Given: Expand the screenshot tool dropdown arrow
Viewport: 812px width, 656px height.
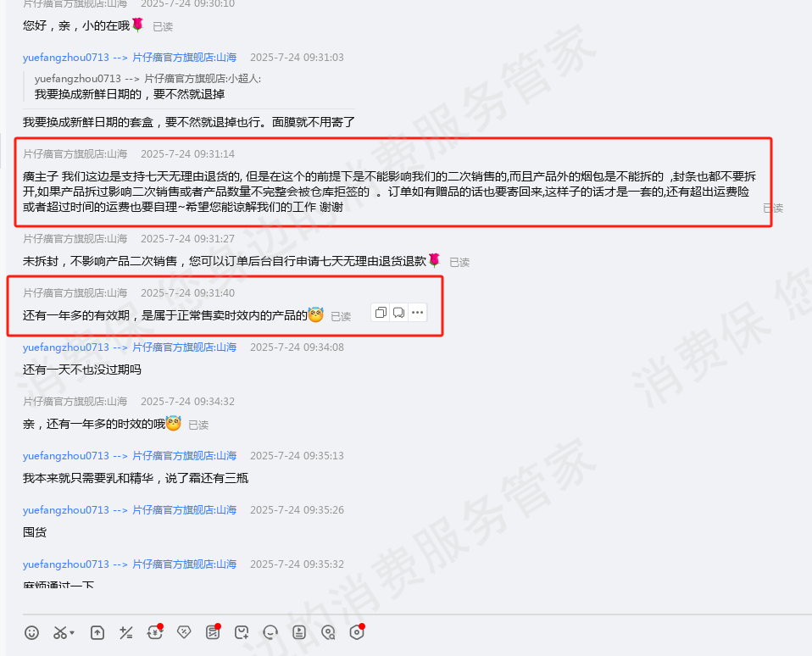Looking at the screenshot, I should pyautogui.click(x=72, y=633).
